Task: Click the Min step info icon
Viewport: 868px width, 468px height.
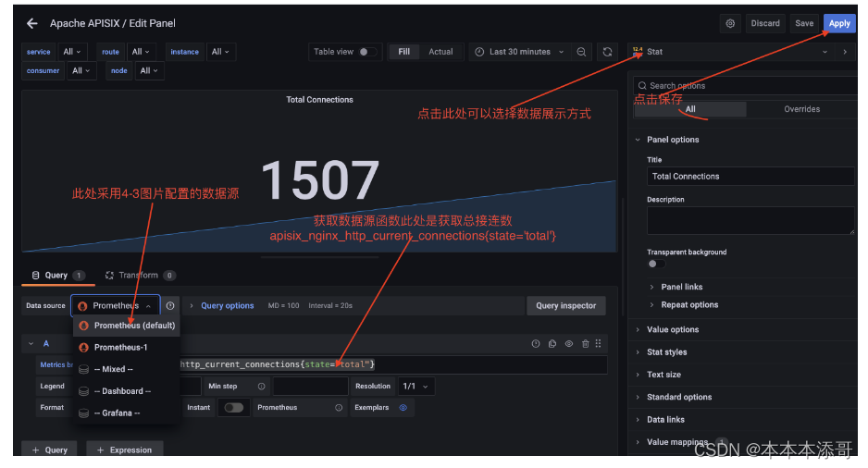Action: 261,386
